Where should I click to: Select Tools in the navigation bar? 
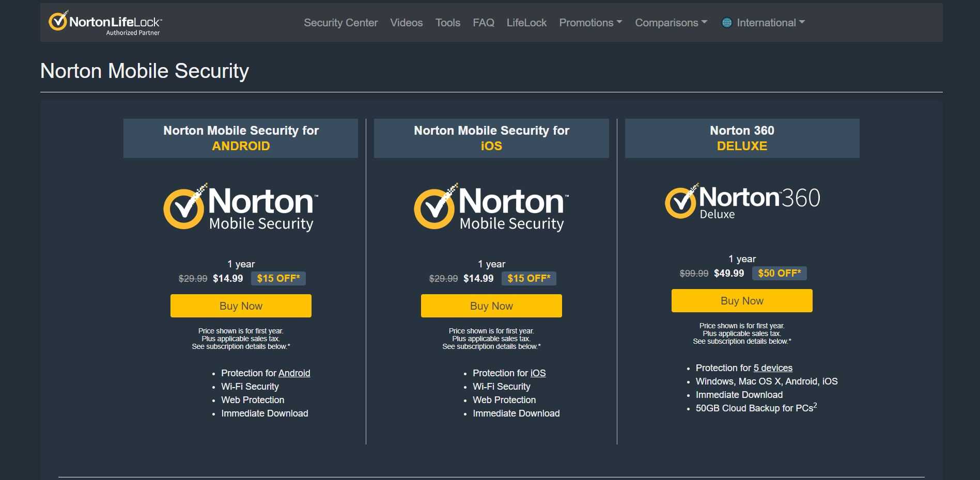(x=447, y=23)
